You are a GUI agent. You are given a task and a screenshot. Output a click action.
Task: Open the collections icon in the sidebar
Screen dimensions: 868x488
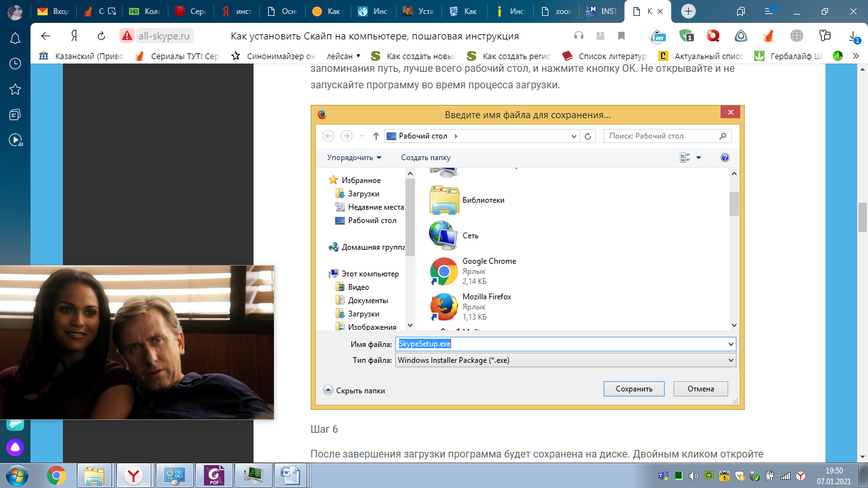tap(15, 114)
